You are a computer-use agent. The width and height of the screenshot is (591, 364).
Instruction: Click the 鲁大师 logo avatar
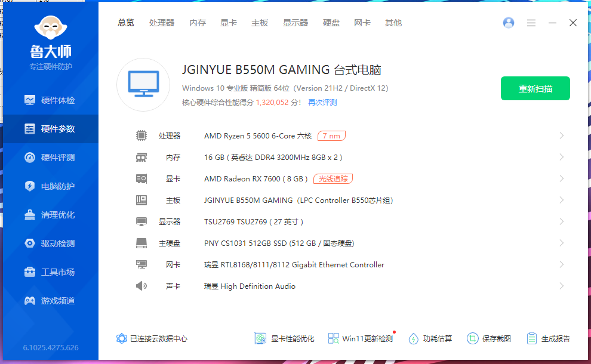[51, 27]
